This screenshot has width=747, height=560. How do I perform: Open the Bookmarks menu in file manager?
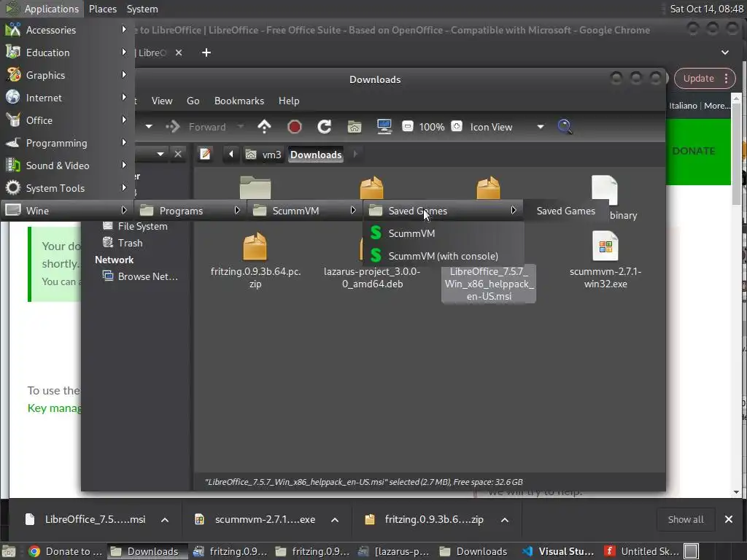click(239, 101)
